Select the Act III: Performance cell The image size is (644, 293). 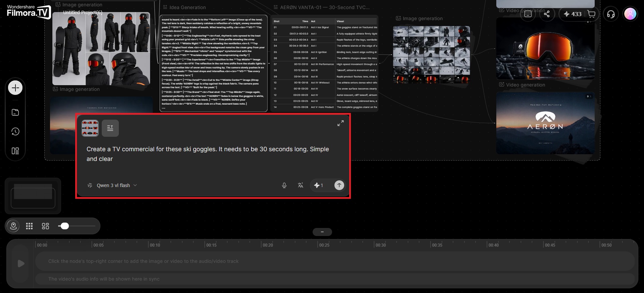(x=322, y=64)
